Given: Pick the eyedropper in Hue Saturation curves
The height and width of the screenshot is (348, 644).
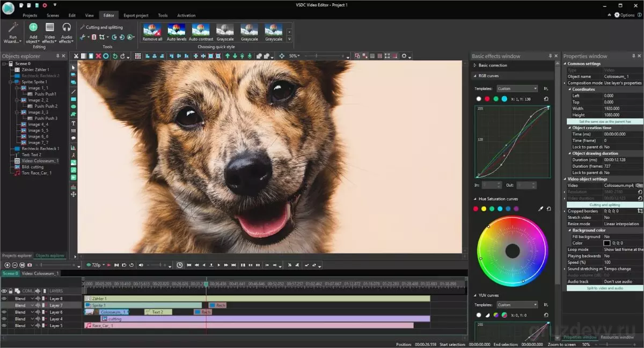Looking at the screenshot, I should [540, 209].
